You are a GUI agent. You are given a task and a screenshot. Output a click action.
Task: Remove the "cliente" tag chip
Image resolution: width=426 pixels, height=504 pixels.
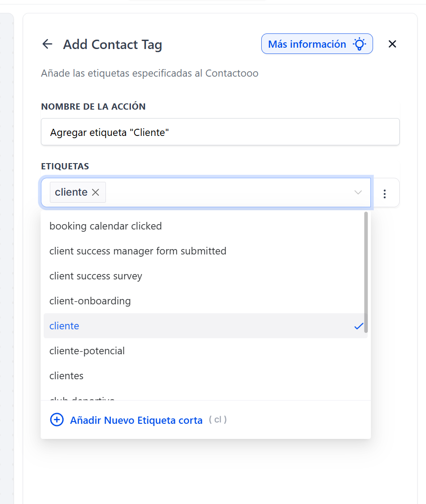point(95,192)
